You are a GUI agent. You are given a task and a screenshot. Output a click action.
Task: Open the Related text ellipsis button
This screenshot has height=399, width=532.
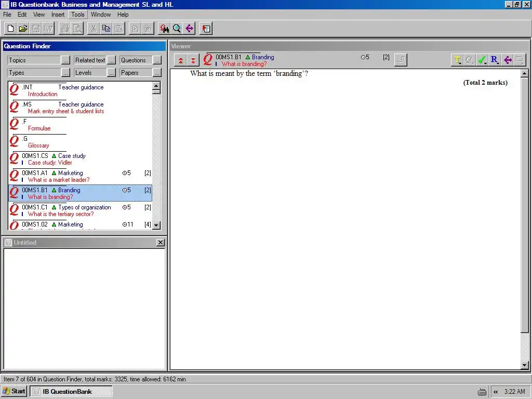pos(111,60)
